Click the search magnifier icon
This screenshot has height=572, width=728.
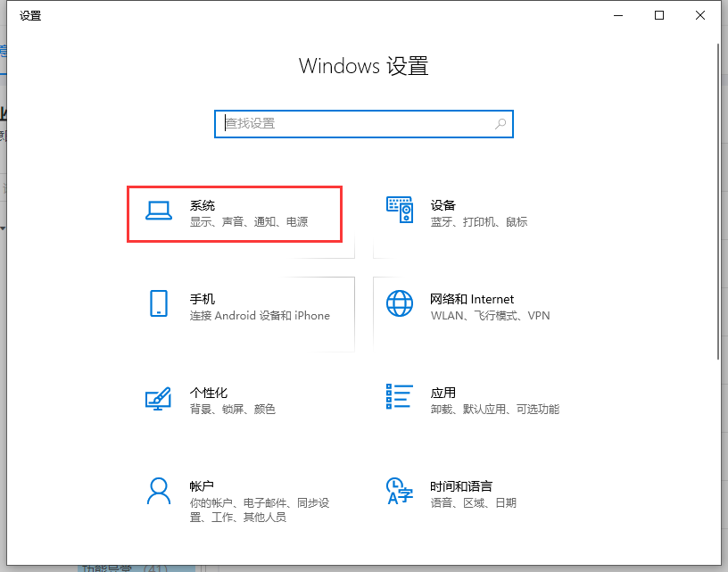coord(500,123)
